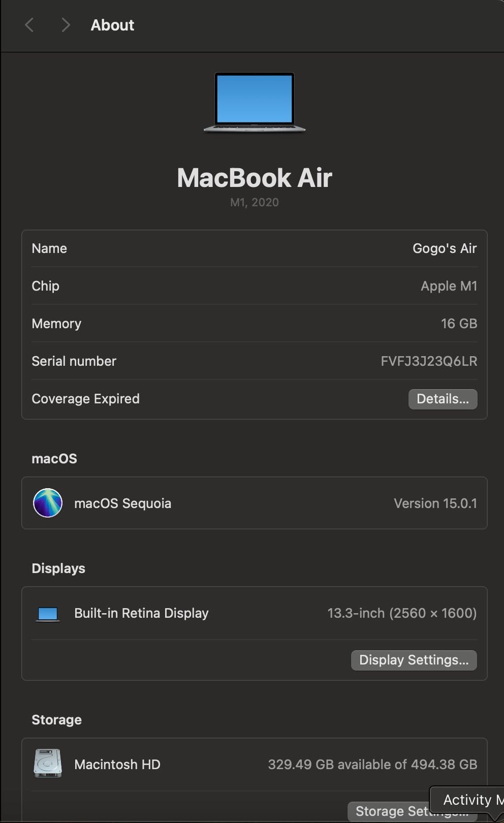The image size is (504, 823).
Task: Click the Apple M1 value
Action: tap(449, 286)
